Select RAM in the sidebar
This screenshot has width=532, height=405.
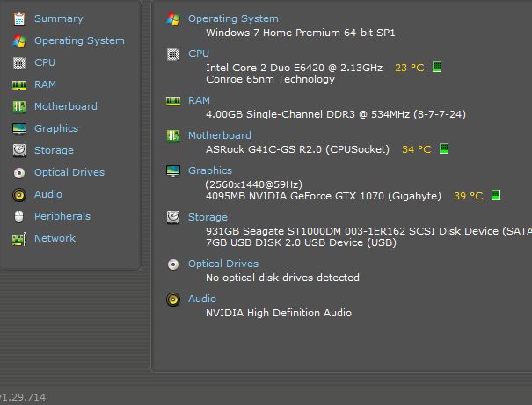point(45,84)
